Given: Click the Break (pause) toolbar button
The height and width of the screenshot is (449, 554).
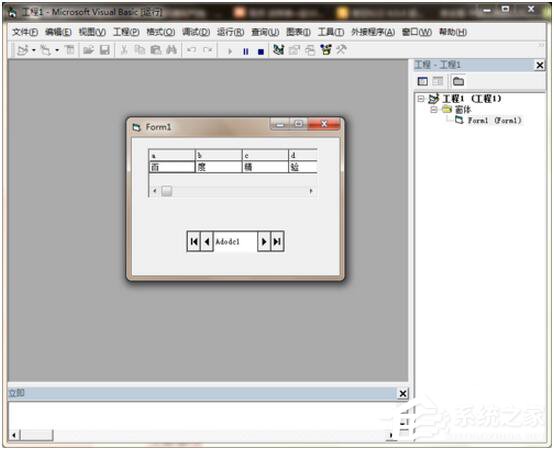Looking at the screenshot, I should (246, 51).
